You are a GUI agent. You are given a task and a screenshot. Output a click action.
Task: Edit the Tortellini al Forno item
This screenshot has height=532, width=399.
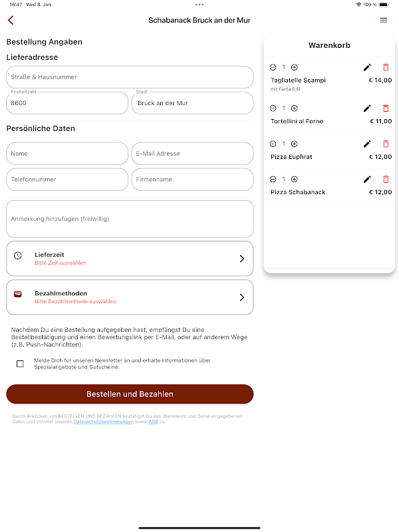pyautogui.click(x=367, y=108)
